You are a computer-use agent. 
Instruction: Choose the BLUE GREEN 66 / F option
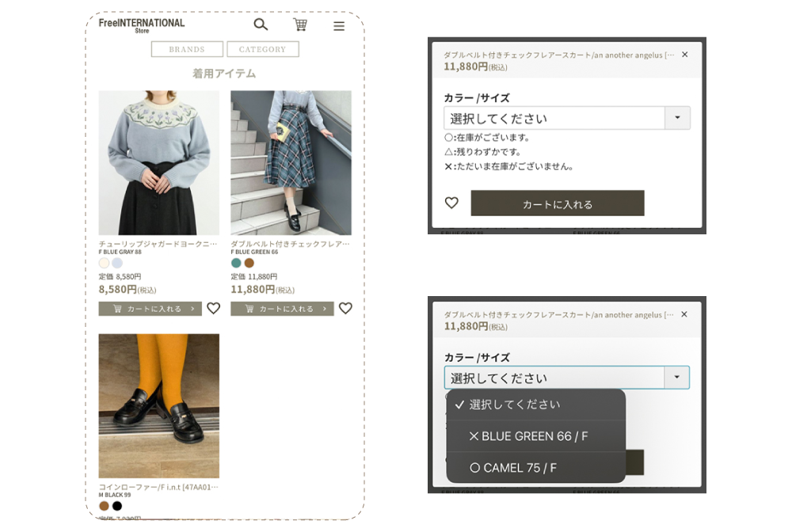[528, 436]
